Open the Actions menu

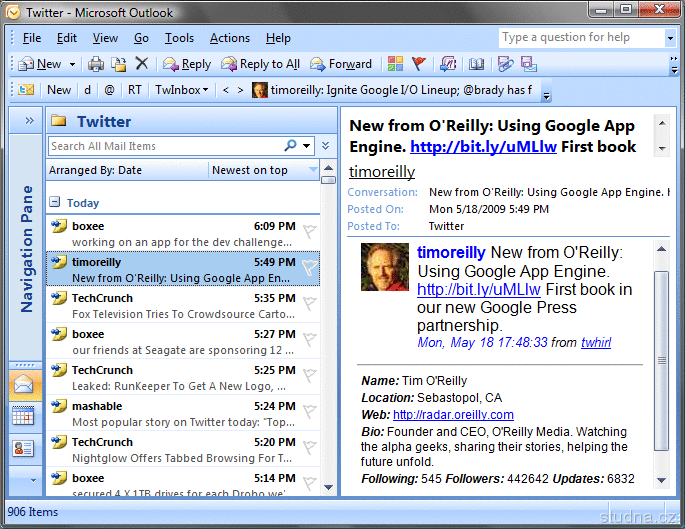[x=229, y=38]
